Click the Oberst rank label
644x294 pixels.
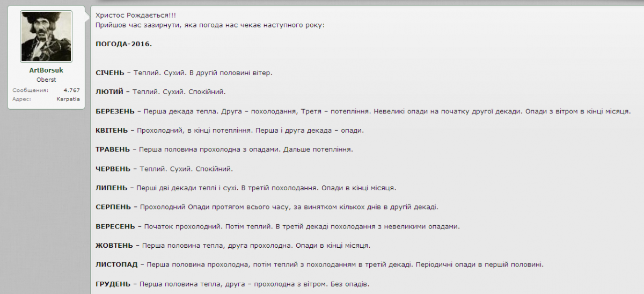[46, 80]
